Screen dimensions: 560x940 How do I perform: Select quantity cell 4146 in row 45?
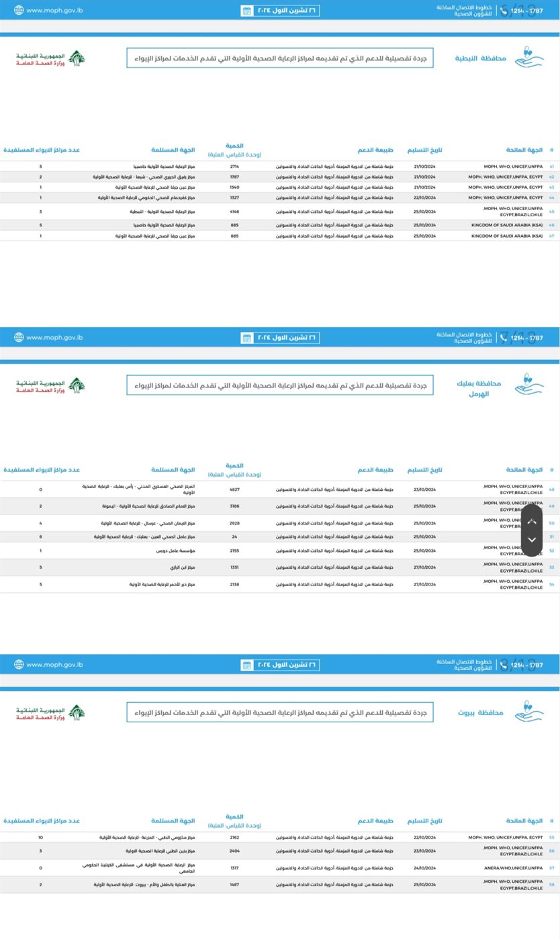coord(235,211)
